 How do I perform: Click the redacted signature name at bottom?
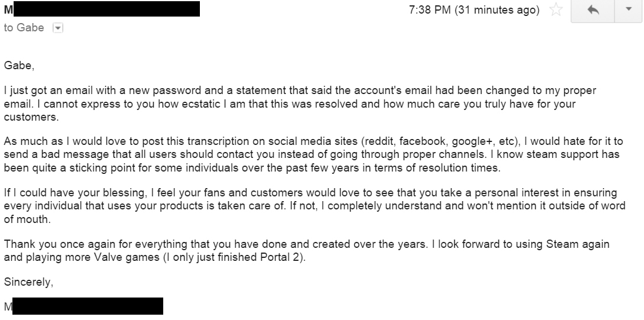click(x=88, y=306)
